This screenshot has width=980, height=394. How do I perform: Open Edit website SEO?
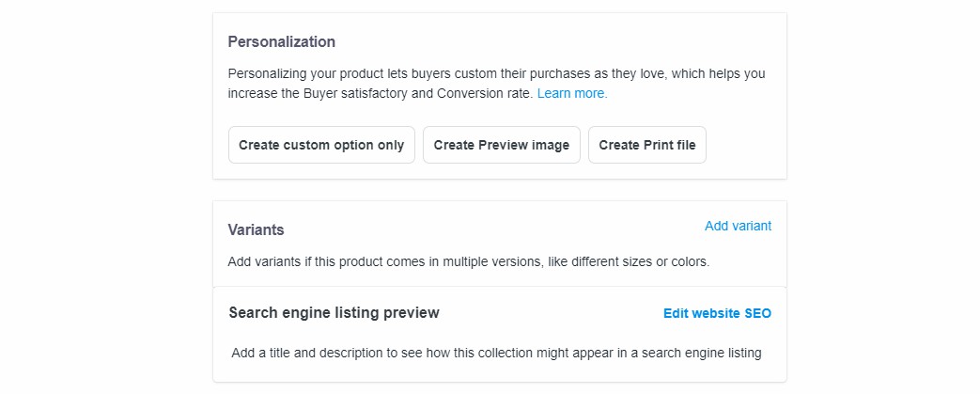(x=717, y=313)
